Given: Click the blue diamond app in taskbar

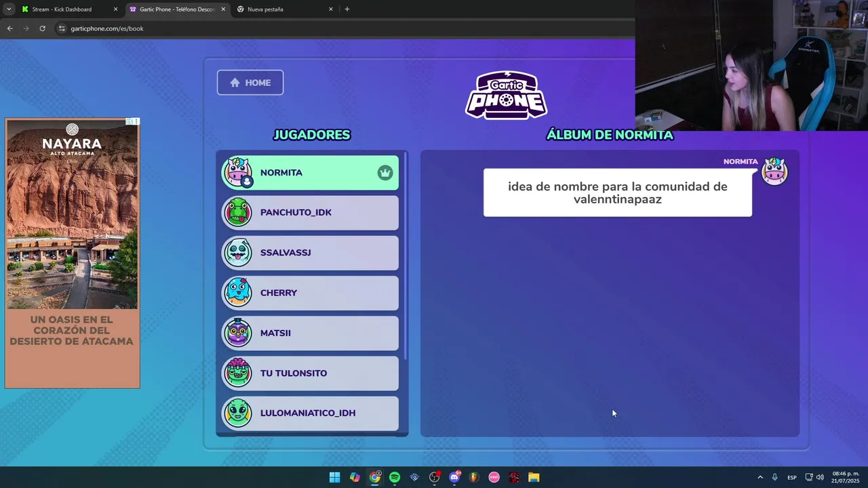Looking at the screenshot, I should (x=414, y=477).
